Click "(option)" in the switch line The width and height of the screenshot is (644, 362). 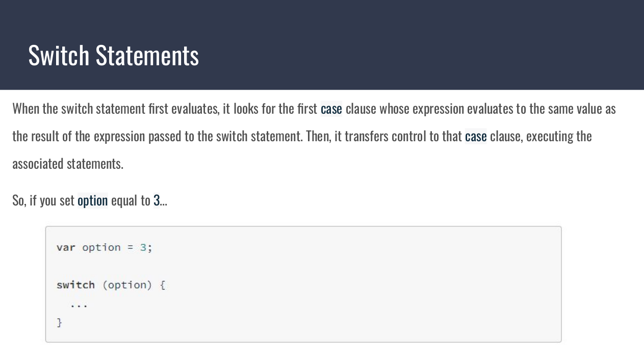click(x=127, y=285)
